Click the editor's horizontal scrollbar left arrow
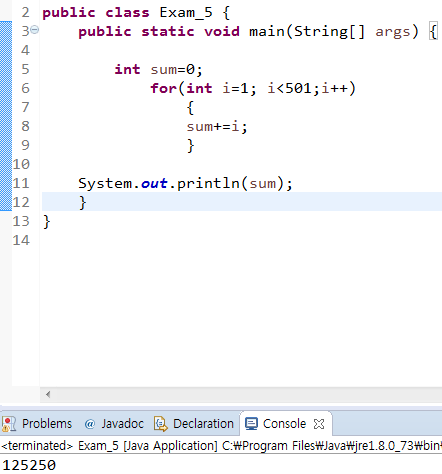 click(x=48, y=395)
